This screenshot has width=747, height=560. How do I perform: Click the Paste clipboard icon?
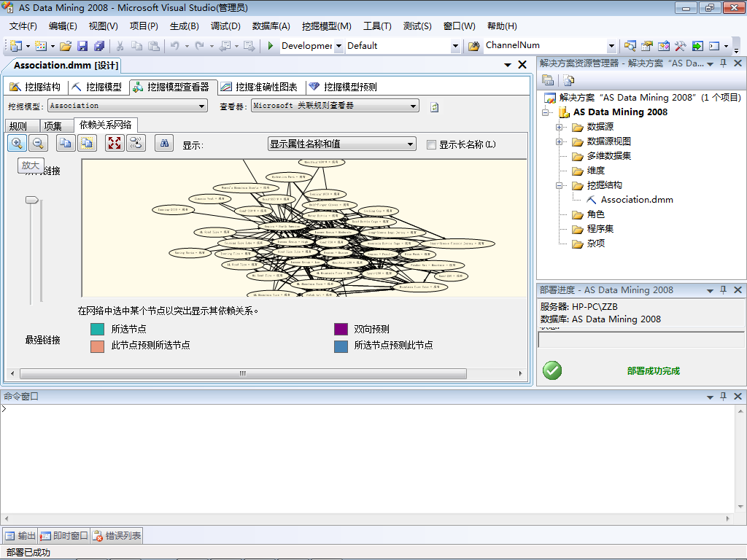pyautogui.click(x=154, y=46)
